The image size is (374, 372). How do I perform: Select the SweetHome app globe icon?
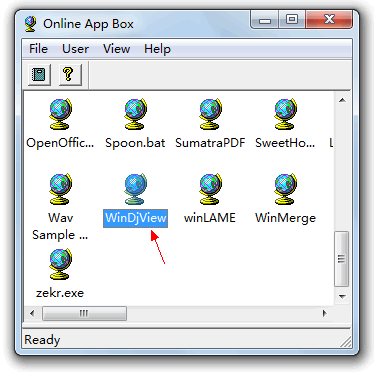(x=285, y=114)
